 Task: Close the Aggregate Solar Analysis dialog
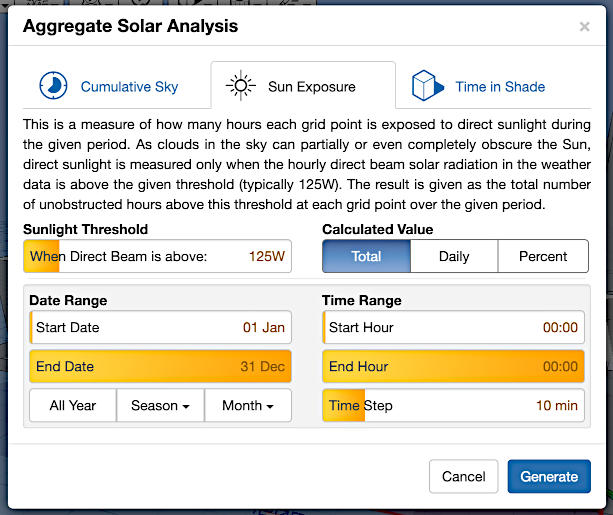pos(584,27)
